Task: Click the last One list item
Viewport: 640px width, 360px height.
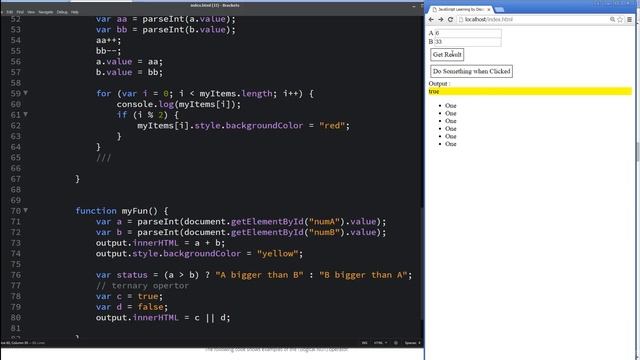Action: pyautogui.click(x=451, y=144)
